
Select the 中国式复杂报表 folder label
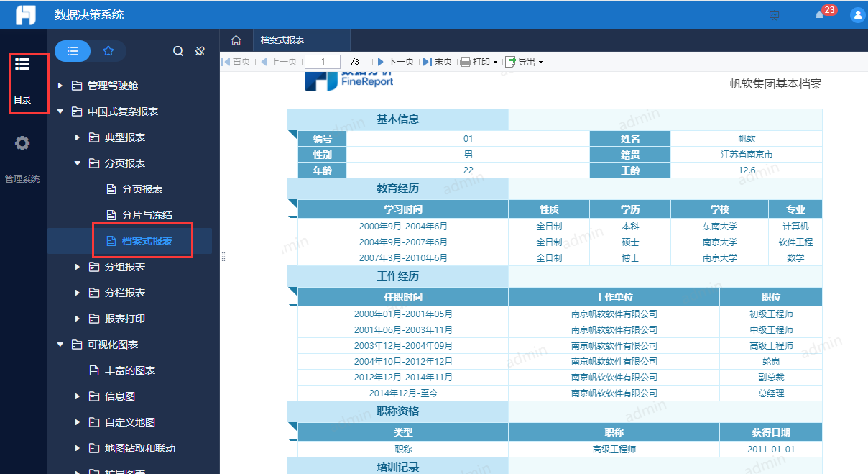[x=123, y=111]
